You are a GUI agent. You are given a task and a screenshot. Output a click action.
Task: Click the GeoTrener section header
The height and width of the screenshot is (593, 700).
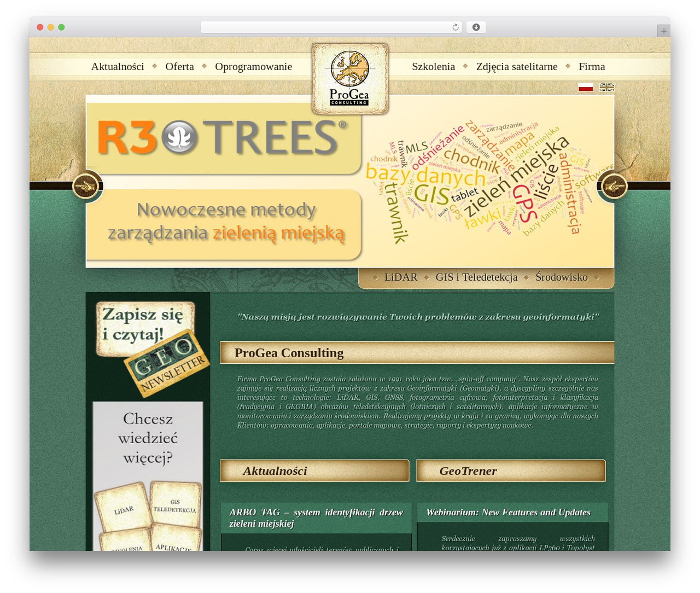coord(511,471)
